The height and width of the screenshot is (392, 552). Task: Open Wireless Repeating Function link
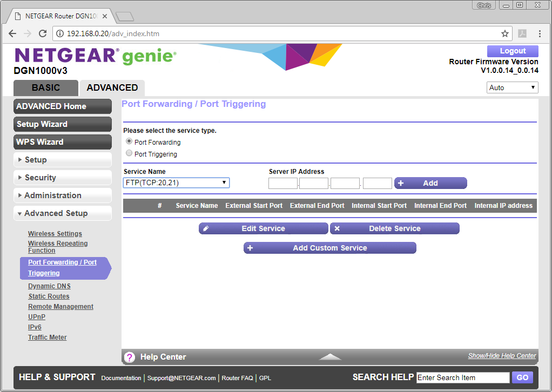coord(58,247)
